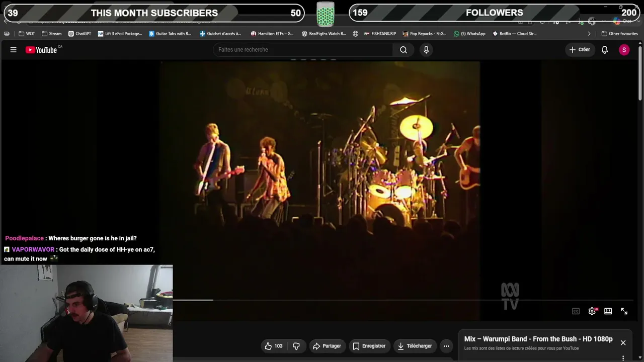Screen dimensions: 644x362
Task: Click the streamer webcam overlay
Action: (87, 313)
